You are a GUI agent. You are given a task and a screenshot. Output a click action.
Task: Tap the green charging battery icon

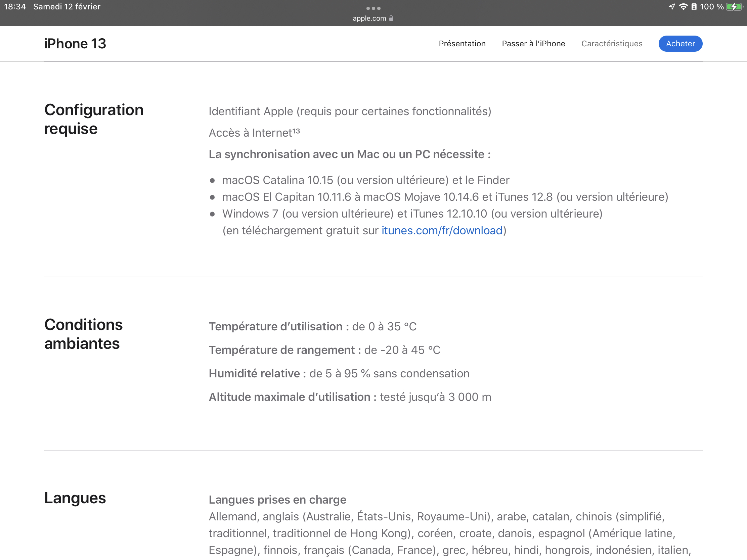click(734, 7)
